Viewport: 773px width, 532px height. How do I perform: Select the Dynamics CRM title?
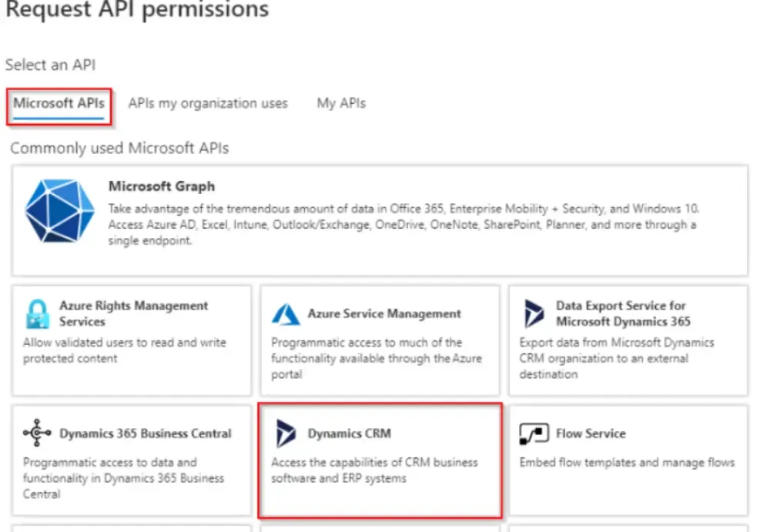[349, 433]
